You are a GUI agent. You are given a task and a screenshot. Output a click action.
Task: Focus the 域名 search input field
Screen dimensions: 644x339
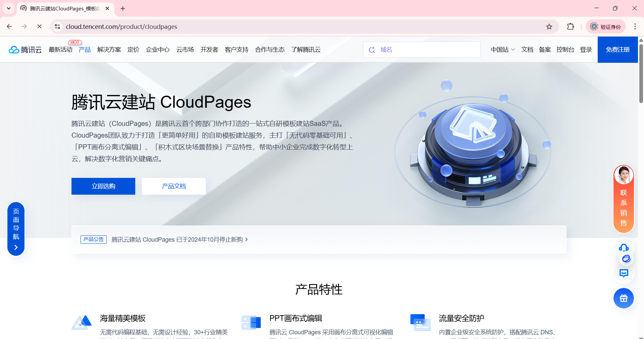pyautogui.click(x=422, y=50)
